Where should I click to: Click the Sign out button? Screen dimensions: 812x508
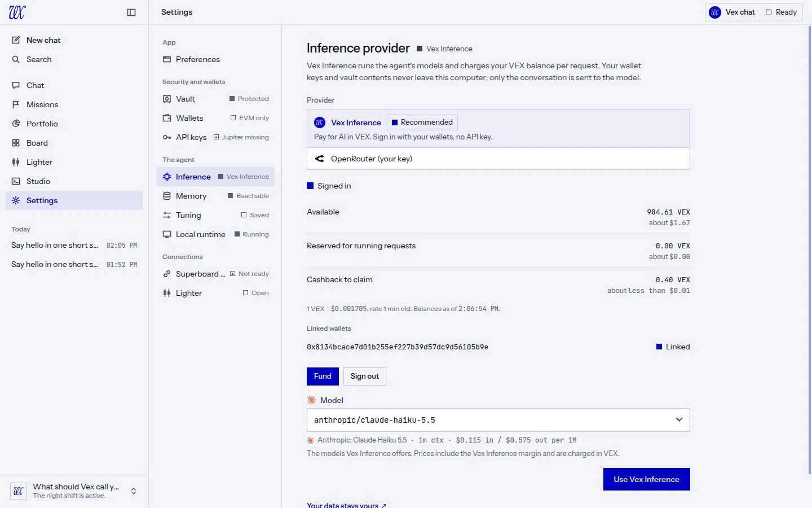tap(365, 376)
